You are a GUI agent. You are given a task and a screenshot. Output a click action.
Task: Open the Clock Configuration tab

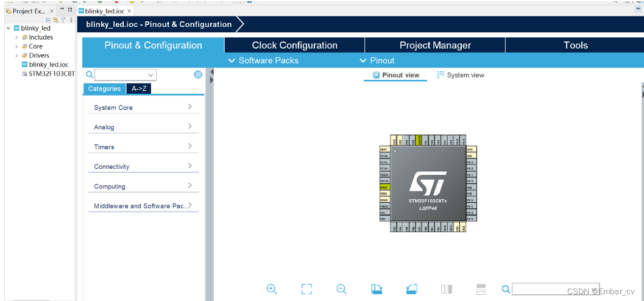point(294,45)
